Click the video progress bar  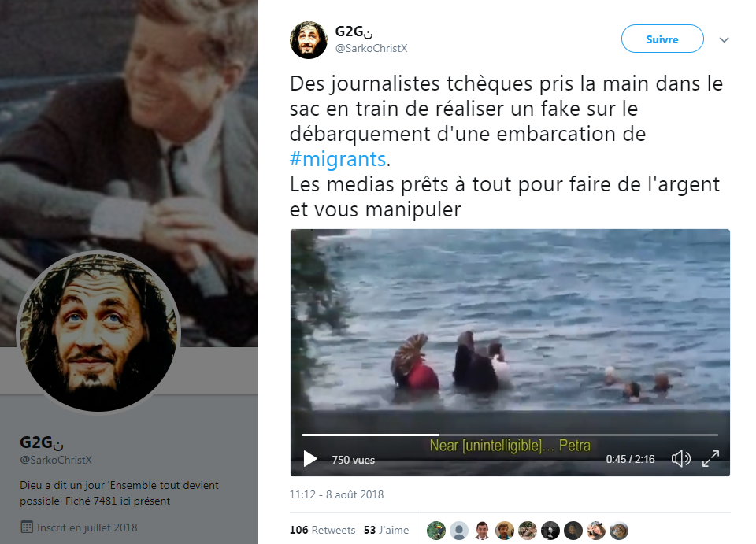point(510,435)
